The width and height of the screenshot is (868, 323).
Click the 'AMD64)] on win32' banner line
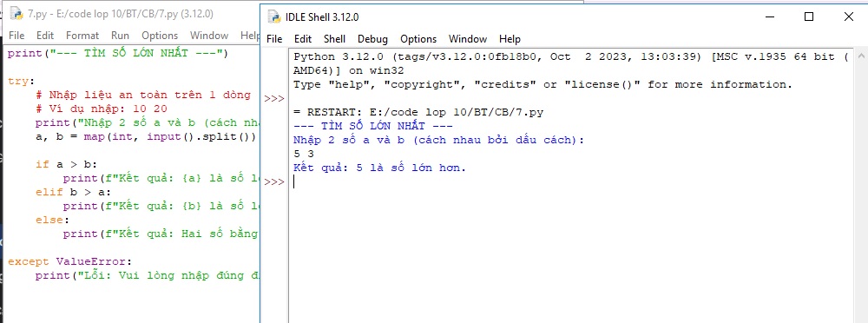tap(349, 70)
